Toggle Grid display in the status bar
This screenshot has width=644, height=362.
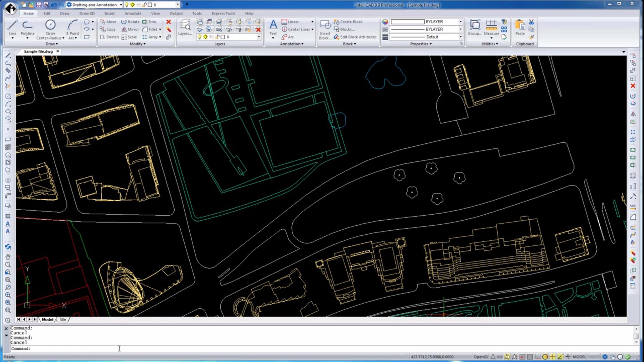pyautogui.click(x=530, y=357)
